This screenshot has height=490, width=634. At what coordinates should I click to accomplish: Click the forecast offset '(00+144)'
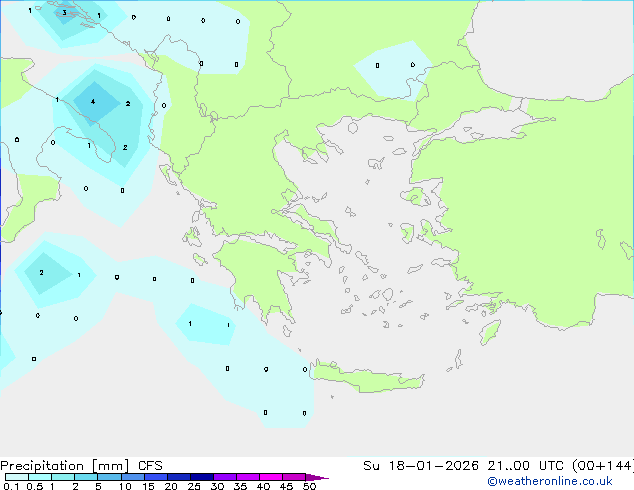tap(603, 466)
